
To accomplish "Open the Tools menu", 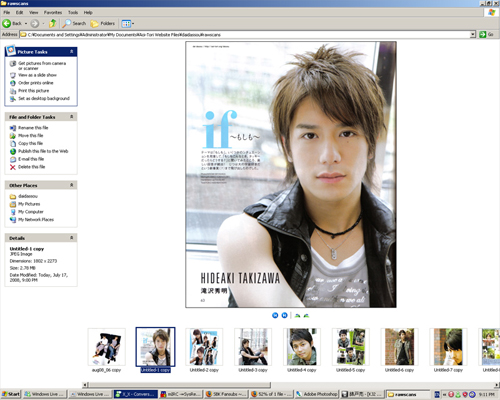I will coord(73,12).
